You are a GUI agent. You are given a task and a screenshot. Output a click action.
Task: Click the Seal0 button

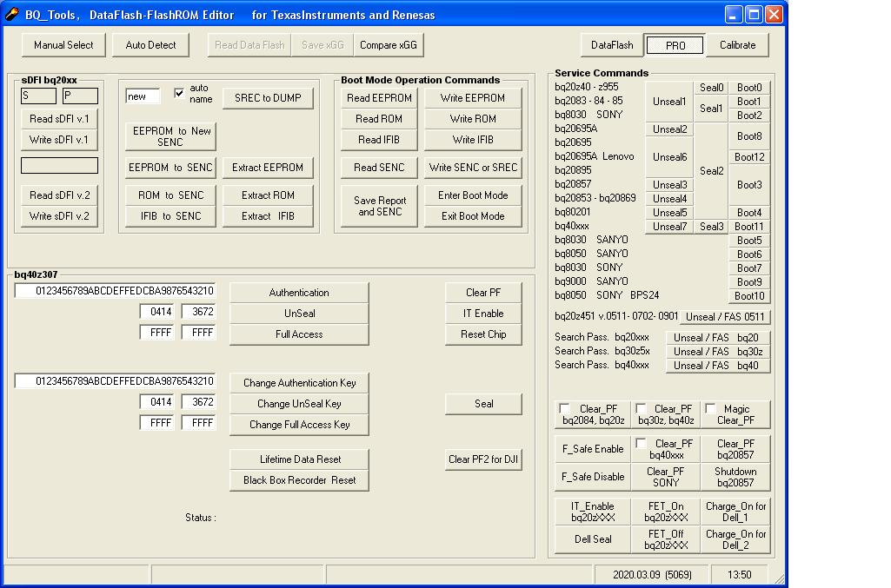pos(711,88)
